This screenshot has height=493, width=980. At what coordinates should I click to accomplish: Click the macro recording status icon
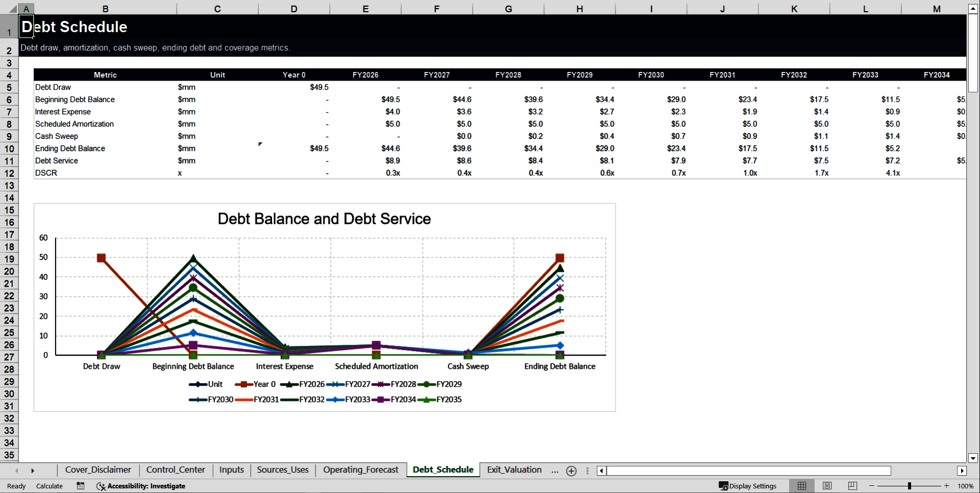click(x=81, y=486)
